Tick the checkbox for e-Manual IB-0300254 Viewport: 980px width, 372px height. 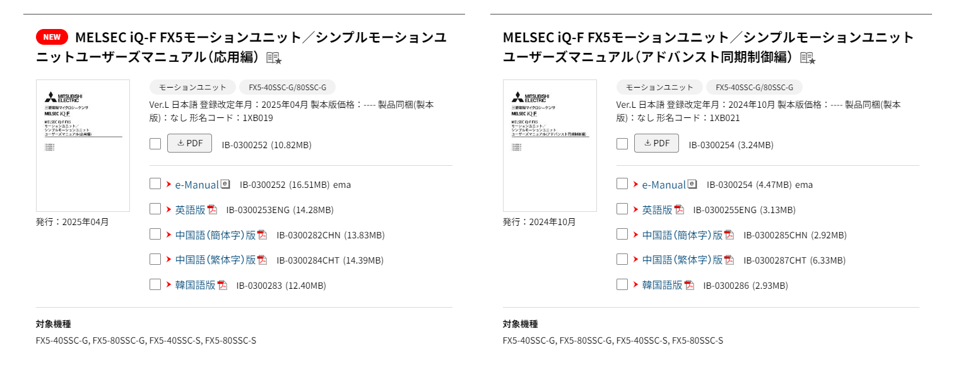[x=622, y=184]
